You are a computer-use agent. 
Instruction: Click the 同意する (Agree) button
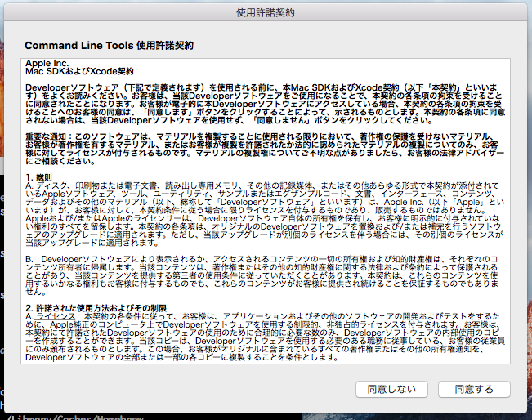(474, 389)
